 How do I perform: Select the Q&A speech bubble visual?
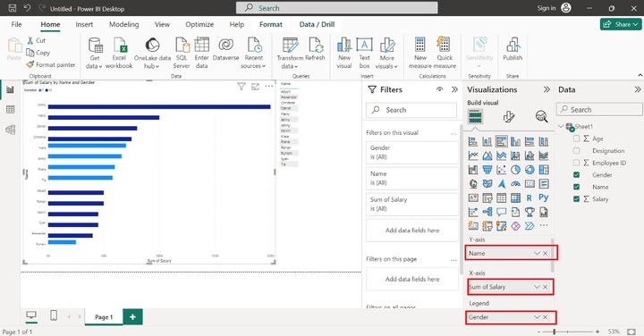tap(501, 212)
